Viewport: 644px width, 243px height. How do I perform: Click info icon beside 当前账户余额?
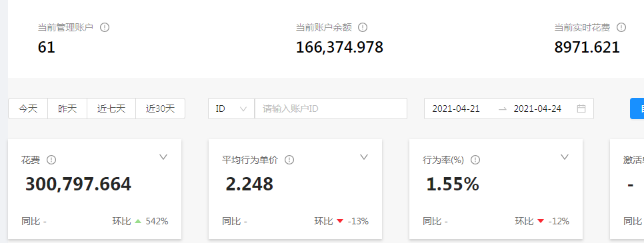pyautogui.click(x=362, y=27)
